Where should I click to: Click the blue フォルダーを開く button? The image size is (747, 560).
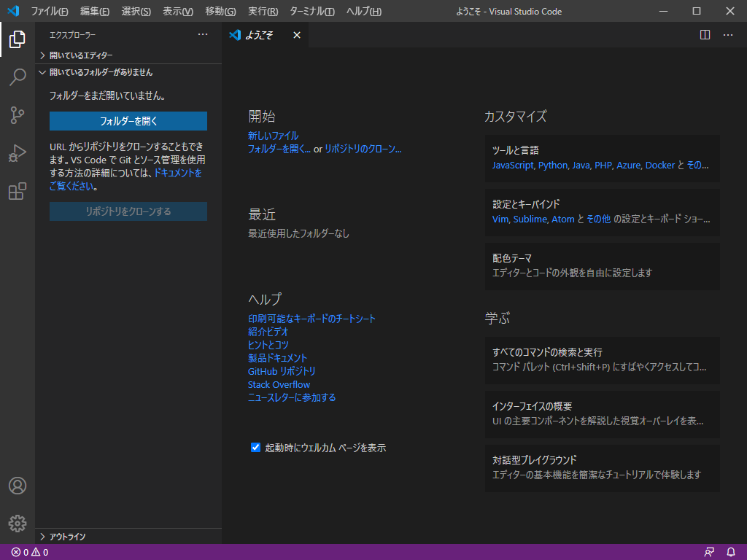click(x=128, y=121)
